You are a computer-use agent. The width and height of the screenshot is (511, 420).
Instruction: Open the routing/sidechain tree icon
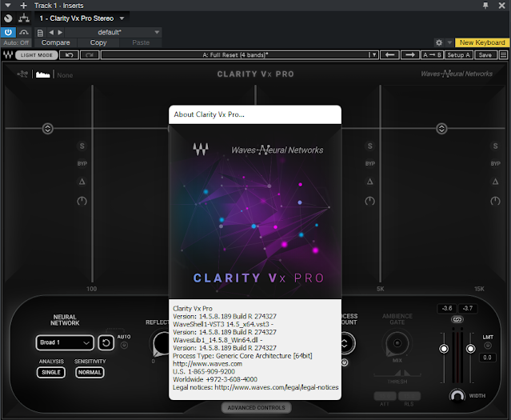click(x=24, y=18)
